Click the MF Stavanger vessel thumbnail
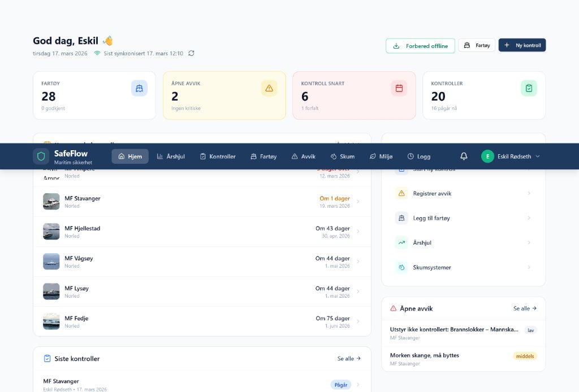 click(x=51, y=201)
